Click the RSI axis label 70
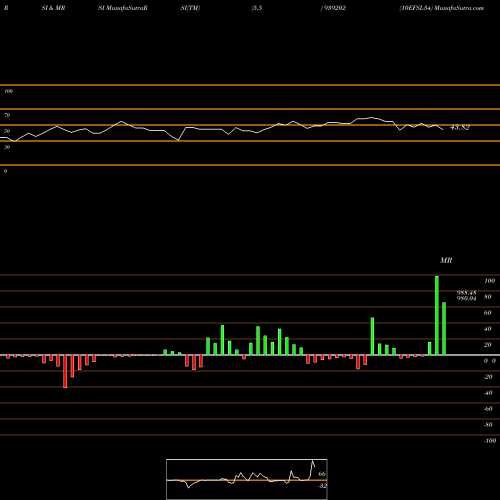Viewport: 500px width, 500px height. (7, 115)
